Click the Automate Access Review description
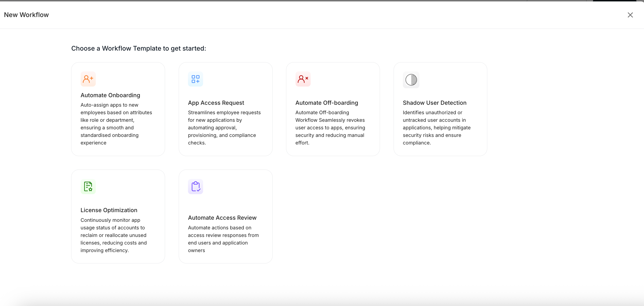Image resolution: width=644 pixels, height=306 pixels. point(223,239)
